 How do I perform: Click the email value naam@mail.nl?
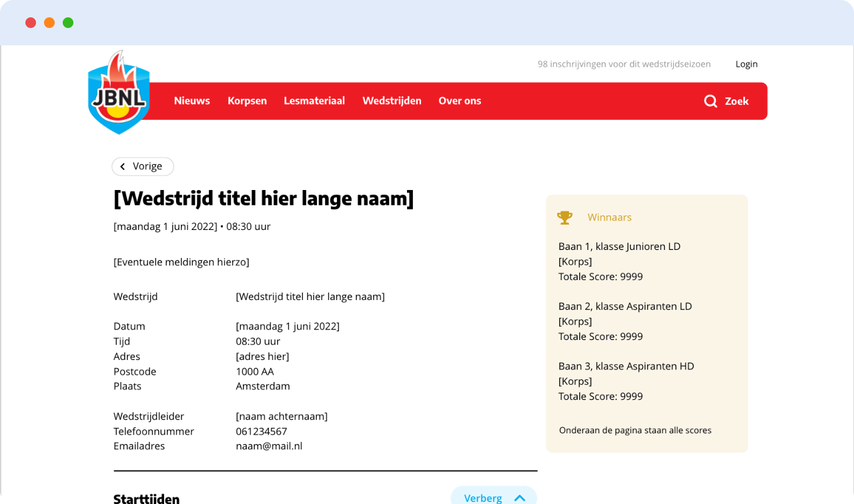(269, 446)
